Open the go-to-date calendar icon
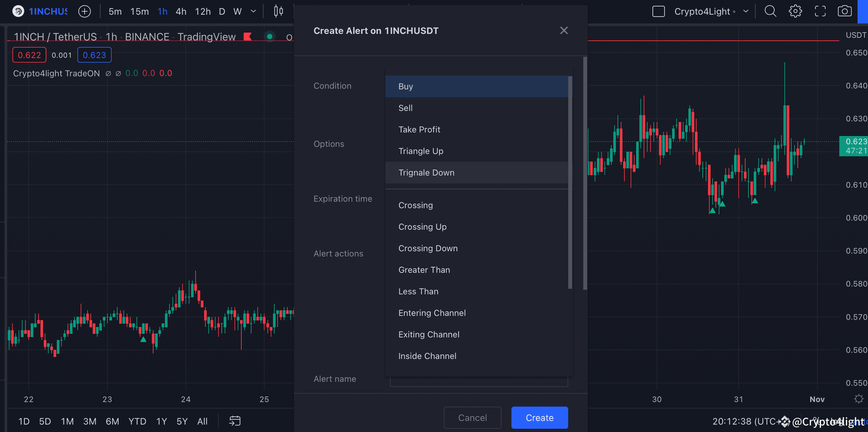This screenshot has width=868, height=432. click(x=235, y=421)
